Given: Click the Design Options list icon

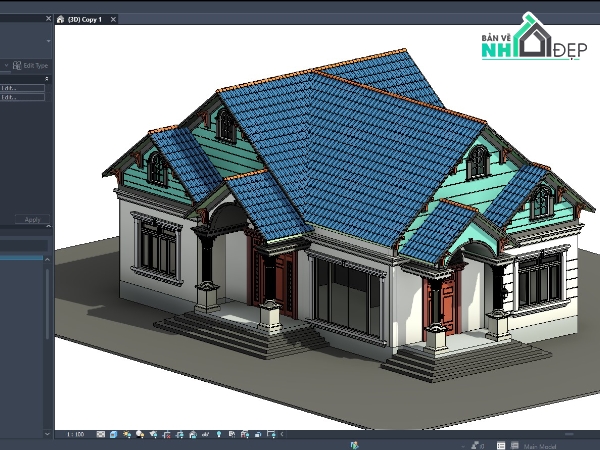Looking at the screenshot, I should (x=501, y=445).
